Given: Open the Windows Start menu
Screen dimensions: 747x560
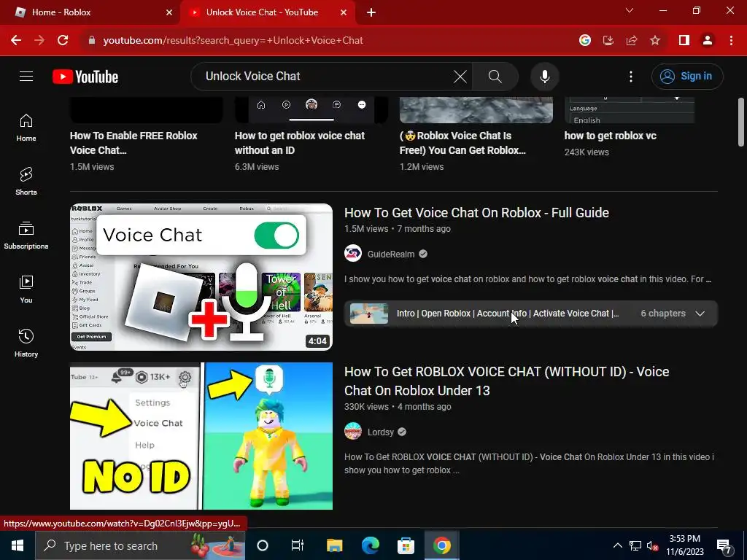Looking at the screenshot, I should pos(18,545).
